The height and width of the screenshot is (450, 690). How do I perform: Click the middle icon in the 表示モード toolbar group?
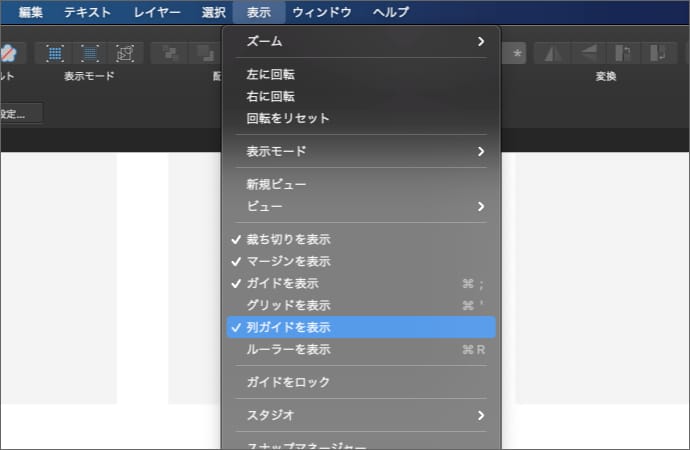coord(89,52)
